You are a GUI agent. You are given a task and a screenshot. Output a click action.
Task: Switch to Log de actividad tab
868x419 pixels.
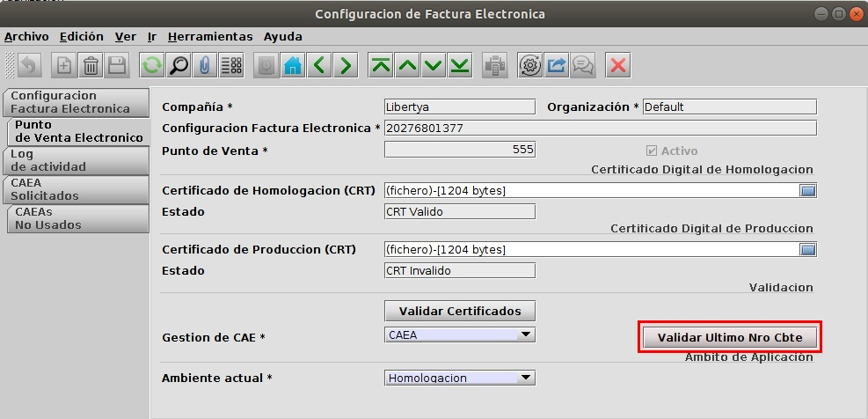click(76, 160)
